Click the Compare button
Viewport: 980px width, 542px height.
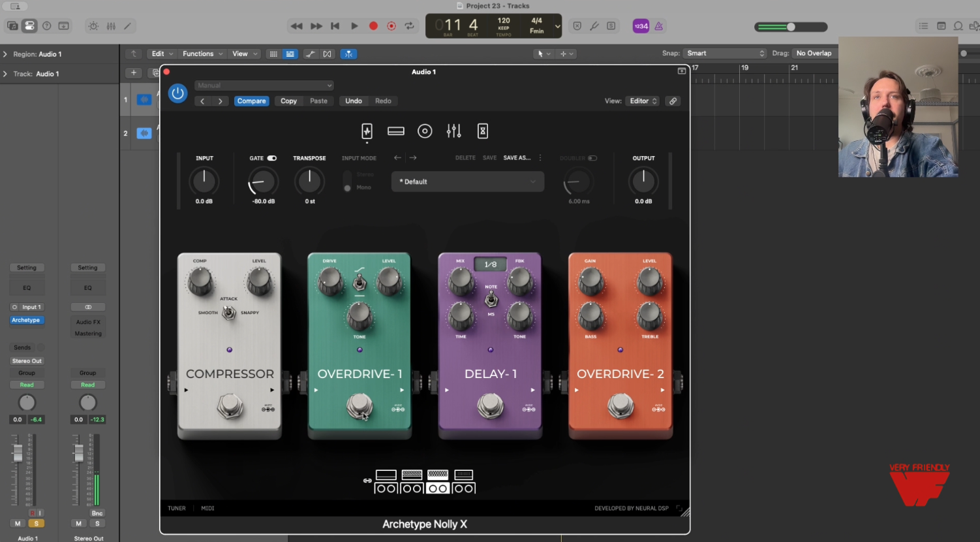pos(251,101)
